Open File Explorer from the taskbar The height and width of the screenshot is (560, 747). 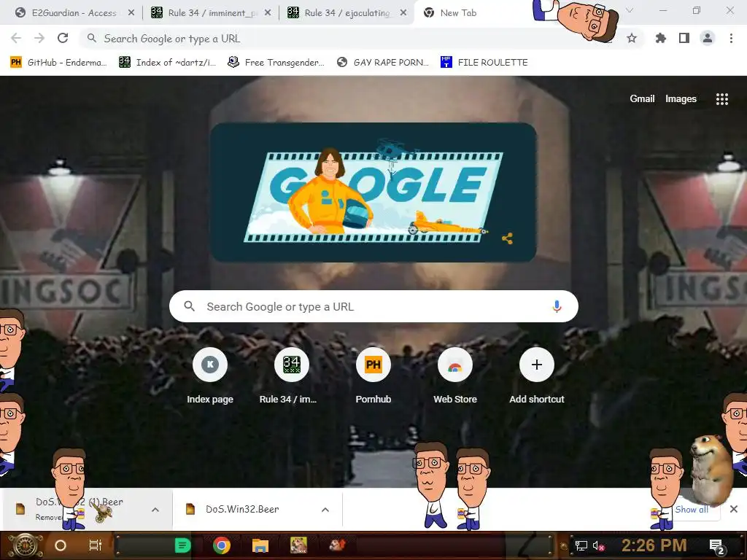260,545
